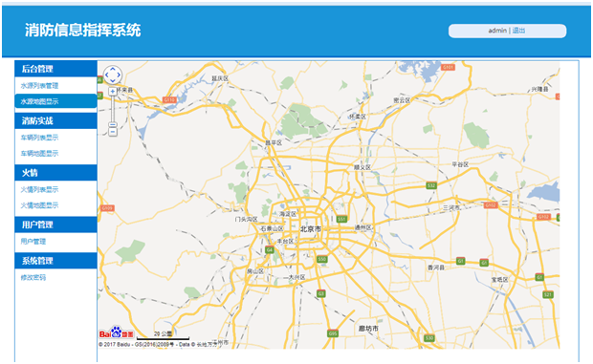The image size is (593, 364).
Task: Click the zoom slider handle
Action: tap(113, 124)
